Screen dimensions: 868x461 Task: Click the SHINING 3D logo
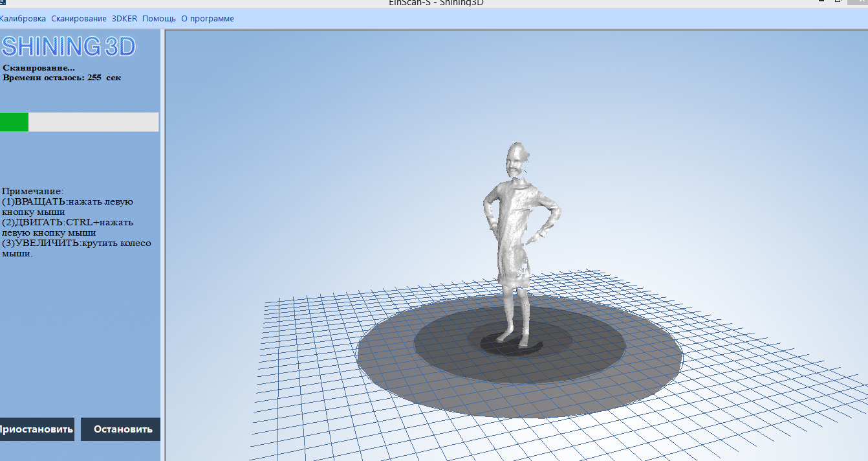[68, 47]
